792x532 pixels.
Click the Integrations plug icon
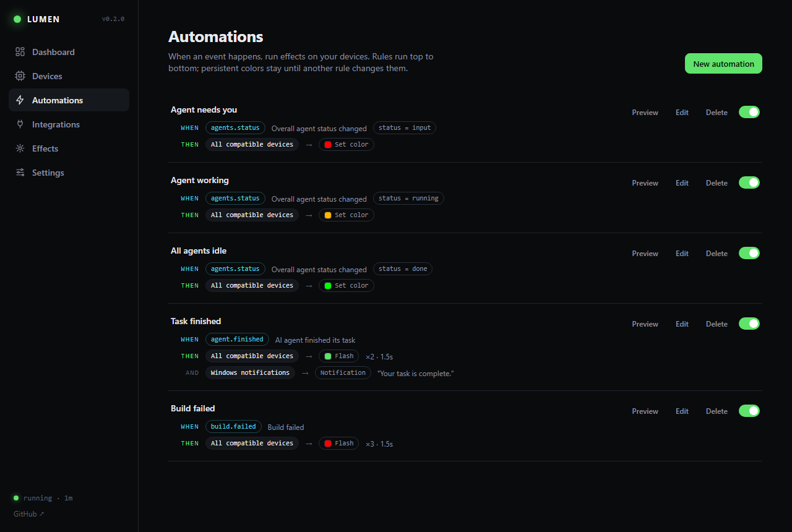click(x=20, y=124)
